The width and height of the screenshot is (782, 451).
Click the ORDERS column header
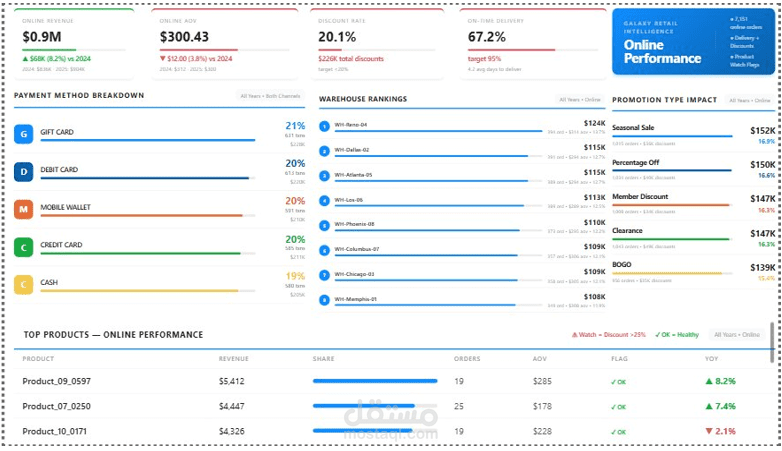467,359
